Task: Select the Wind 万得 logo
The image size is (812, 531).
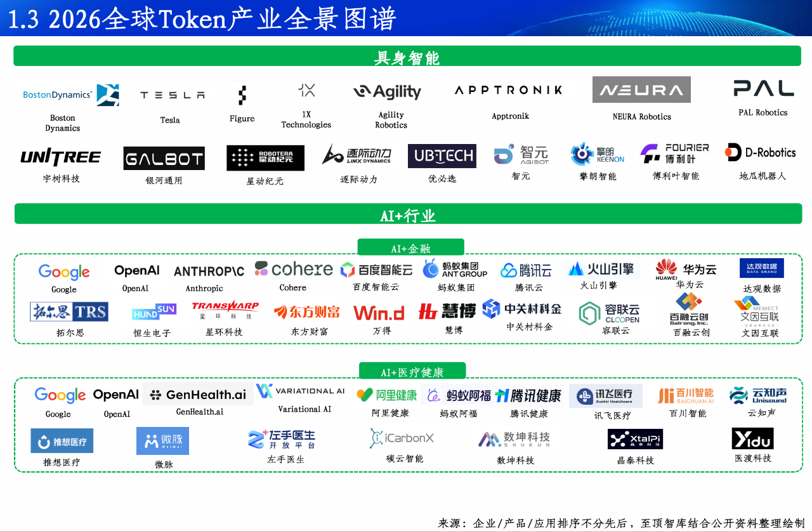Action: pyautogui.click(x=379, y=313)
